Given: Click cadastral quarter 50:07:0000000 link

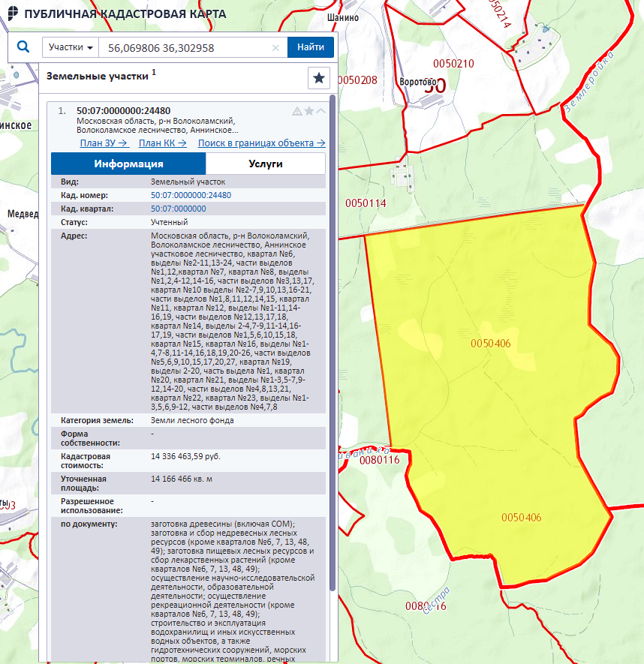Looking at the screenshot, I should (x=178, y=209).
